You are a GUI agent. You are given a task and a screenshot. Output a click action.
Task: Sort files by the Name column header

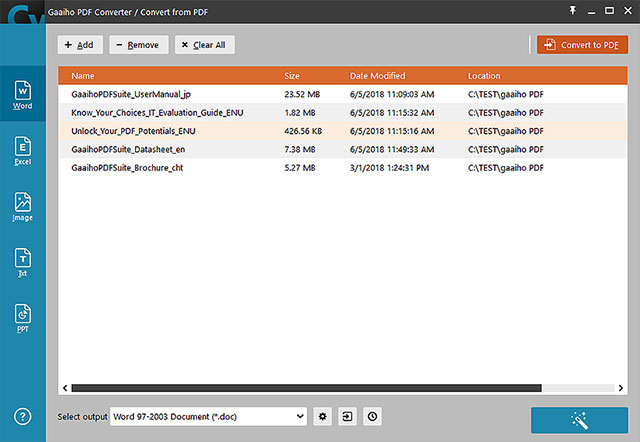pyautogui.click(x=83, y=76)
